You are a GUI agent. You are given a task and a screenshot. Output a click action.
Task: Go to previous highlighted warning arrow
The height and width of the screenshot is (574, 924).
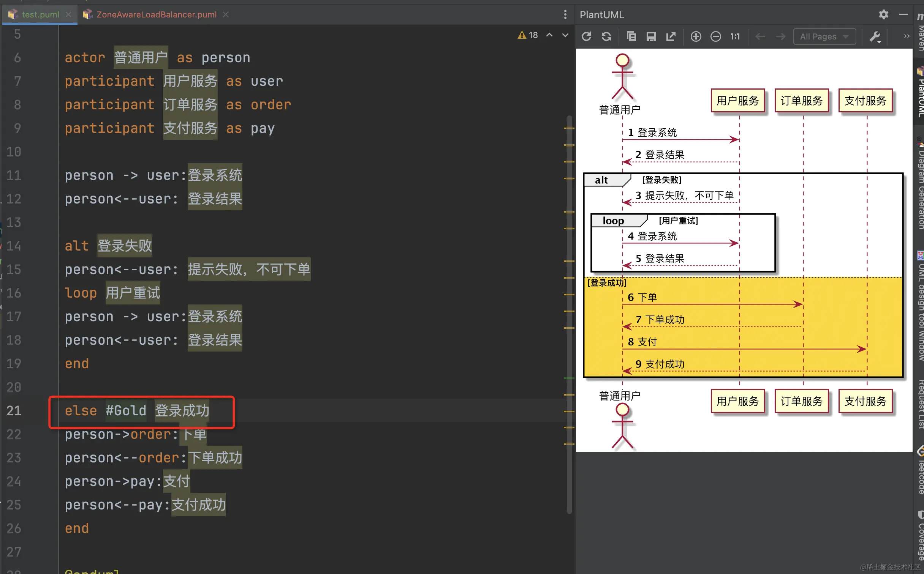[549, 35]
